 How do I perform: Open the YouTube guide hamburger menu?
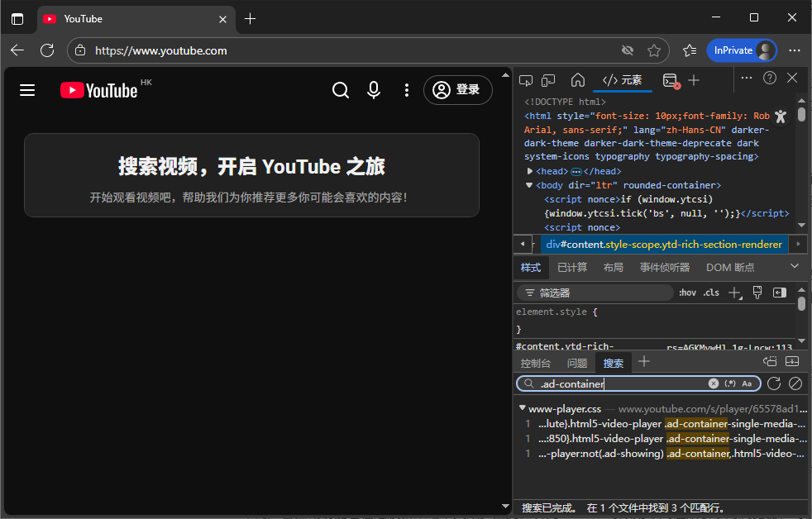[x=27, y=89]
